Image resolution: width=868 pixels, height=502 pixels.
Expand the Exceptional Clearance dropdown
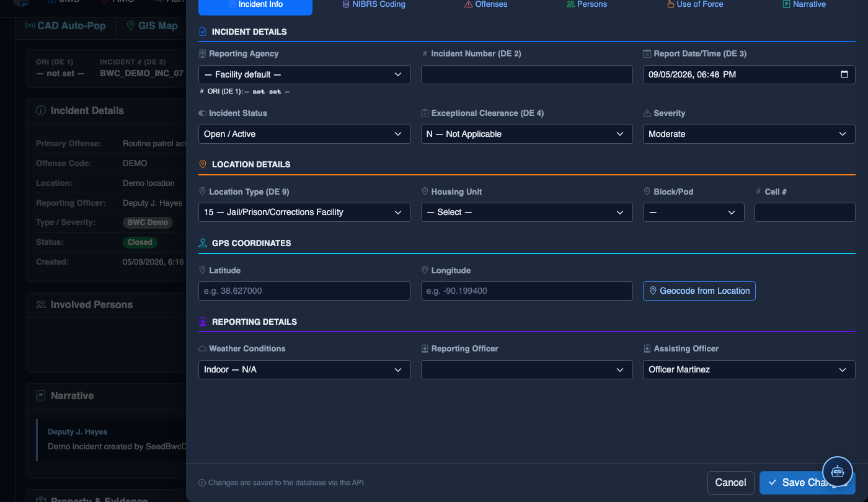point(527,134)
